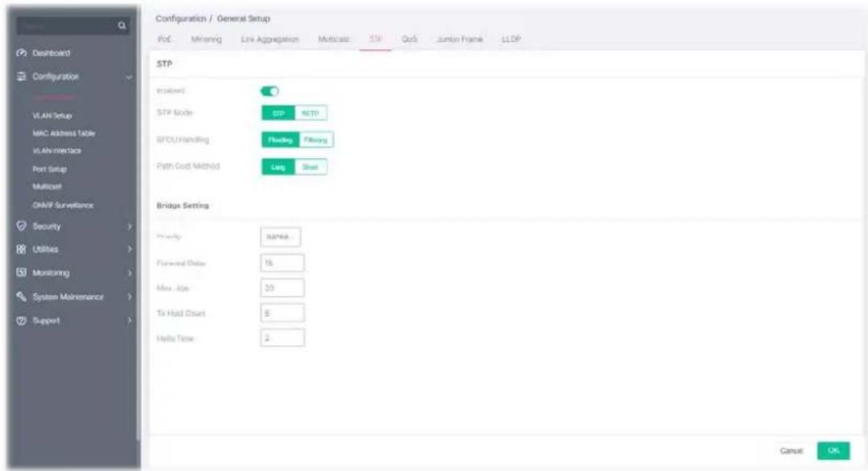Switch to the Multicast tab

tap(334, 40)
